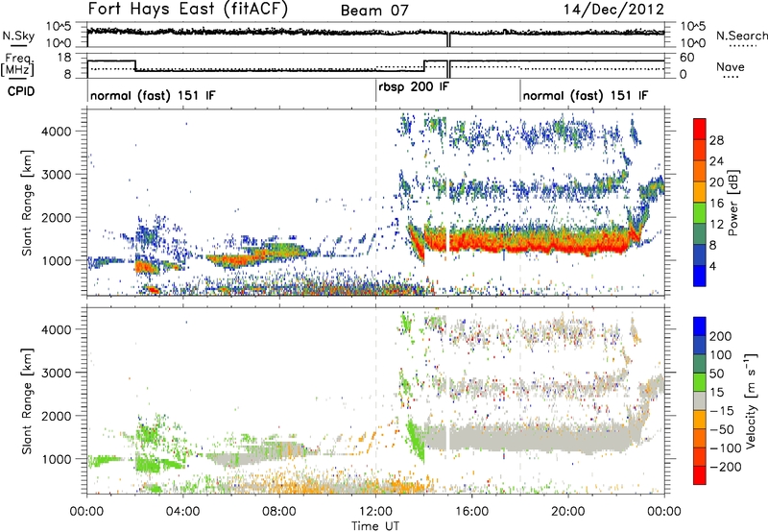Click the "N.Search" legend label
This screenshot has height=532, width=768.
[741, 36]
